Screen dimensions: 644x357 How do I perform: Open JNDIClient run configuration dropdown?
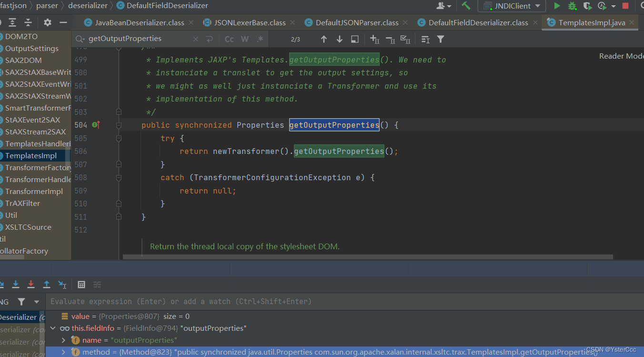point(512,6)
